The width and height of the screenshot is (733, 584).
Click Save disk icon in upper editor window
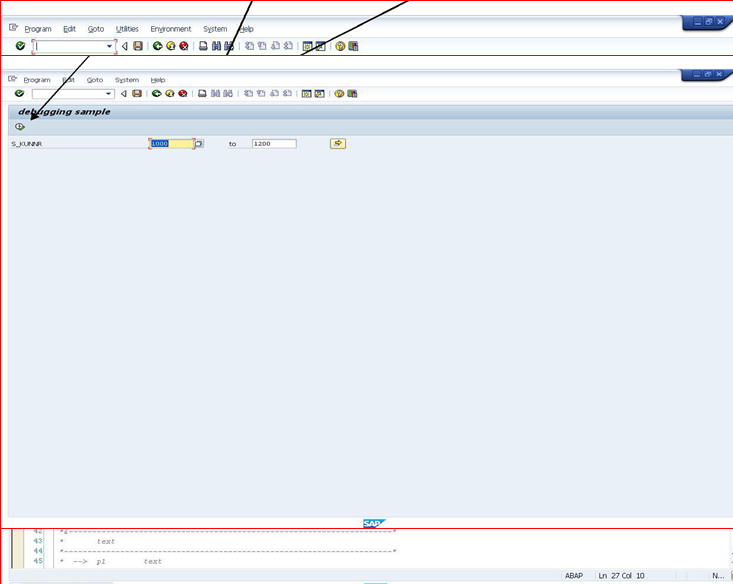point(138,46)
